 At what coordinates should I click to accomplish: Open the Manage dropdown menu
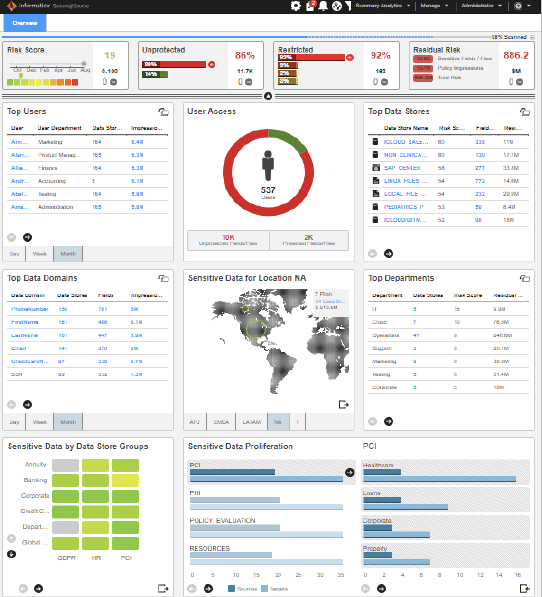[x=434, y=6]
